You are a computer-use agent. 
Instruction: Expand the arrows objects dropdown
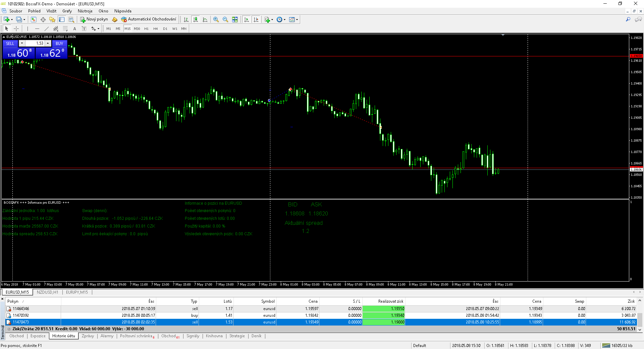click(x=98, y=29)
